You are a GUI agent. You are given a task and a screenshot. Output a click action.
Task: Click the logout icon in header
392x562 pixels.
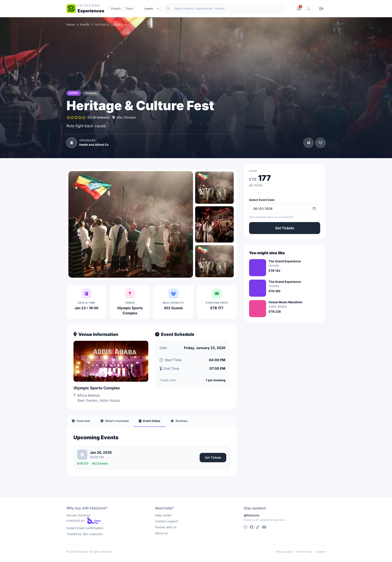pos(321,9)
